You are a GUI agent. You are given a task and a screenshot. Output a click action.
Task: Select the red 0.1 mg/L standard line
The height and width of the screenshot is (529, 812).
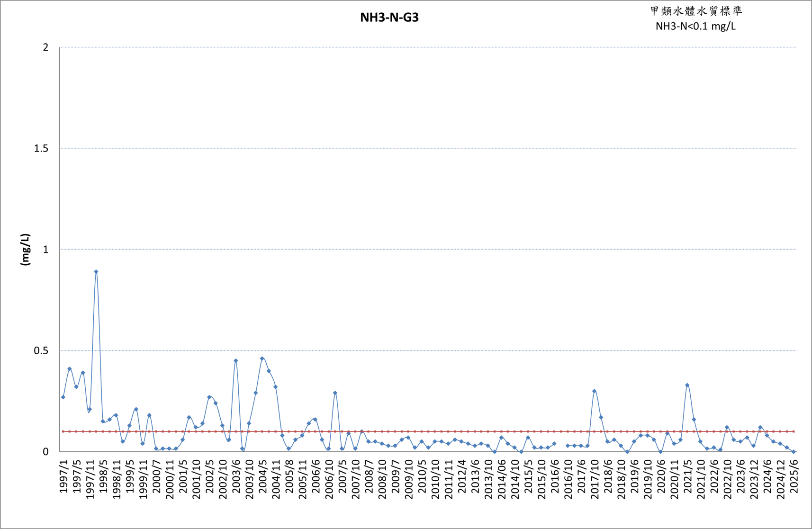428,431
